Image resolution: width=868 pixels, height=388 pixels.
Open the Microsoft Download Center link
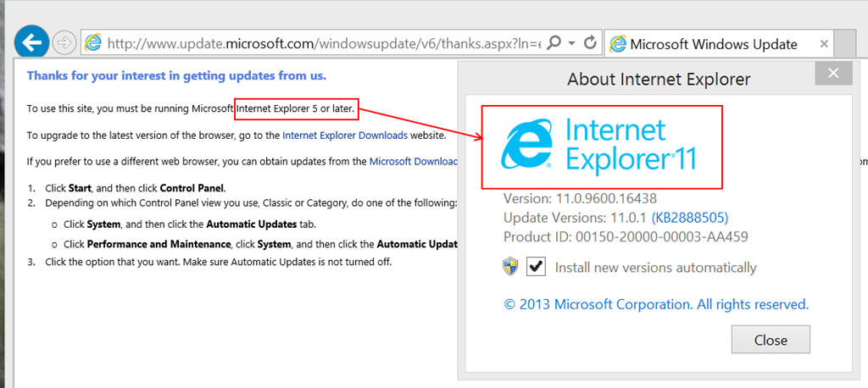tap(414, 162)
